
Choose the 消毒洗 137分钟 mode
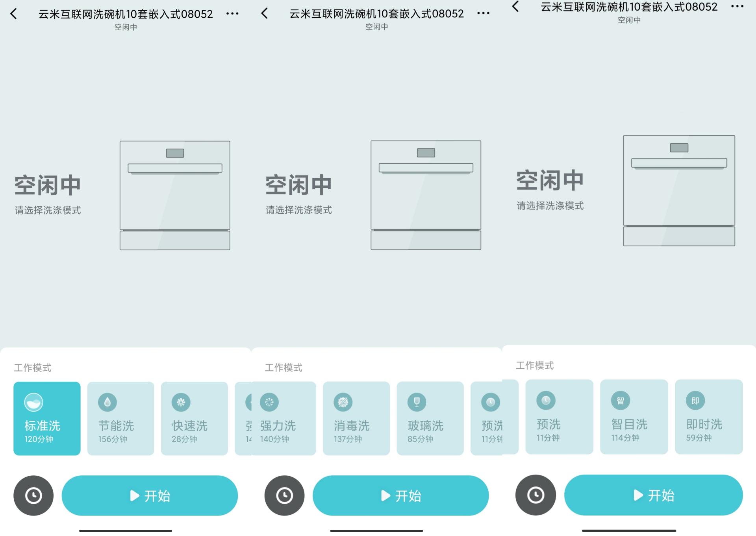pos(356,418)
